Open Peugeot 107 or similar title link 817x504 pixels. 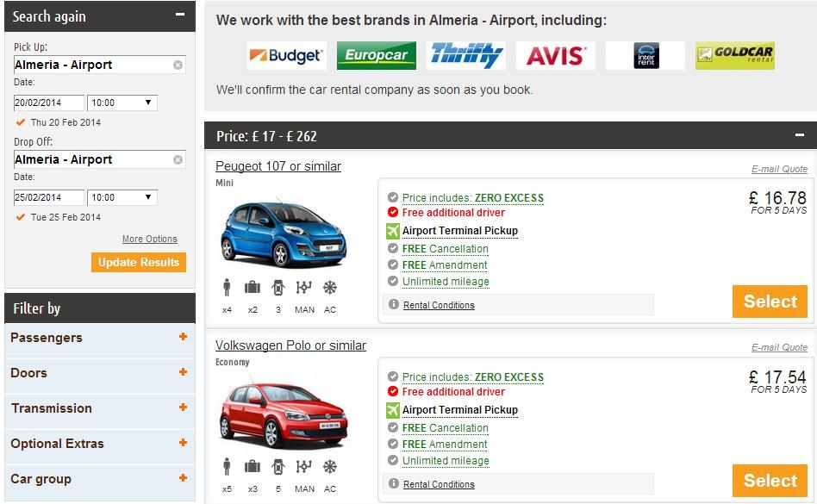pos(278,166)
